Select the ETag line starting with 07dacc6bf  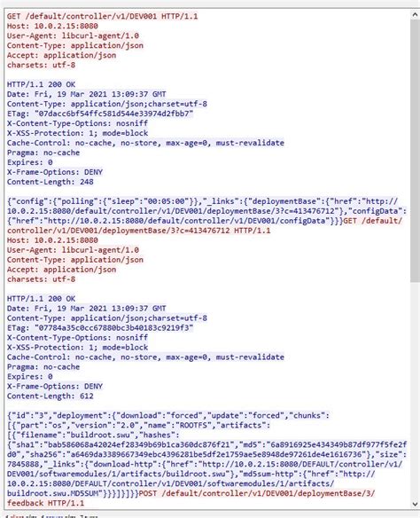click(100, 114)
